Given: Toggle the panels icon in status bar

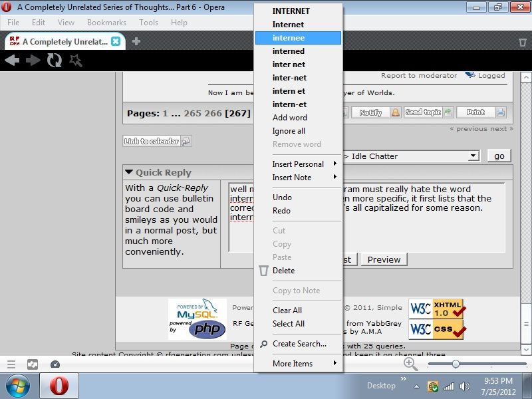Looking at the screenshot, I should coord(33,364).
